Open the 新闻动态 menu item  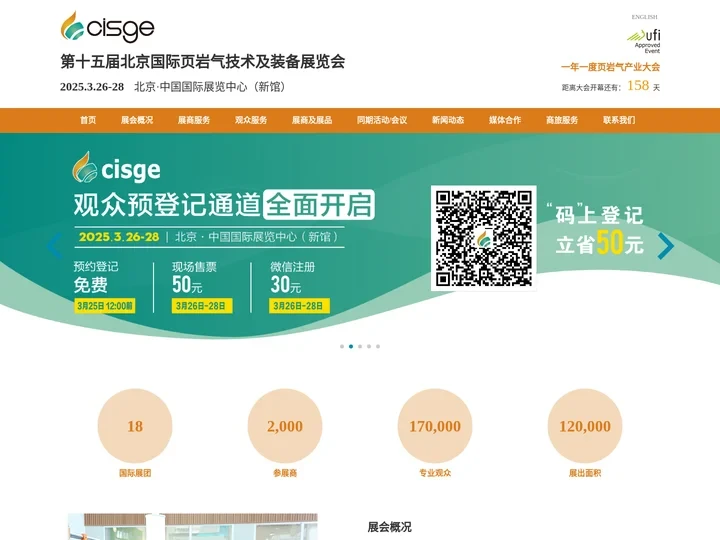pos(448,120)
